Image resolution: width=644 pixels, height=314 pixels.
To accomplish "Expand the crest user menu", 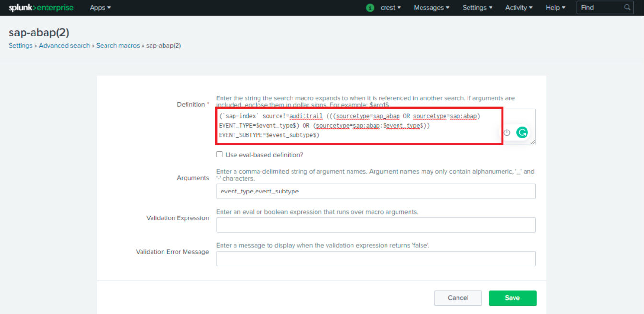I will click(390, 8).
